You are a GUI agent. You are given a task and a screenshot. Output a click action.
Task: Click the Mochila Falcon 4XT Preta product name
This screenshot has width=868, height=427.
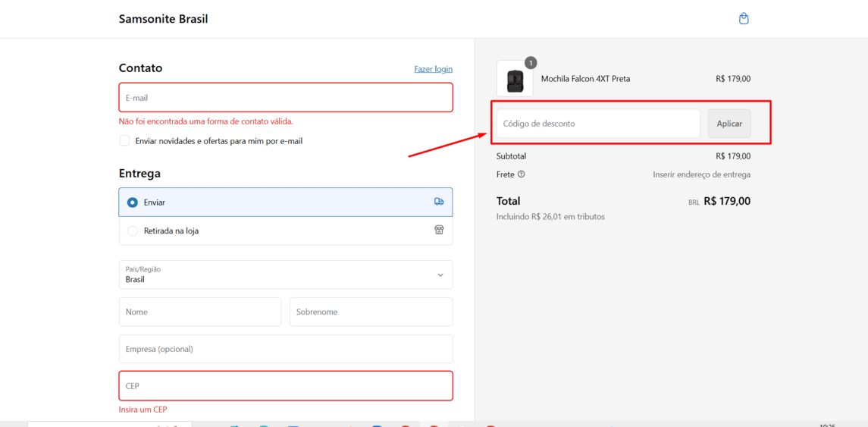pos(585,79)
